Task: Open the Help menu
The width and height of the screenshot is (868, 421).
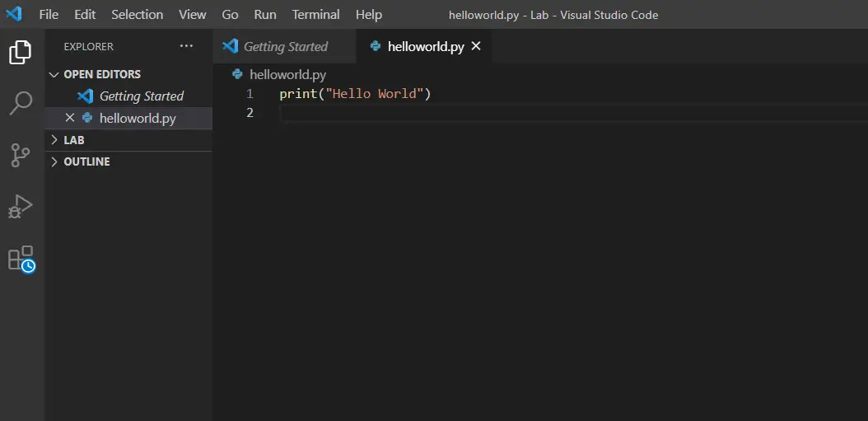Action: (369, 14)
